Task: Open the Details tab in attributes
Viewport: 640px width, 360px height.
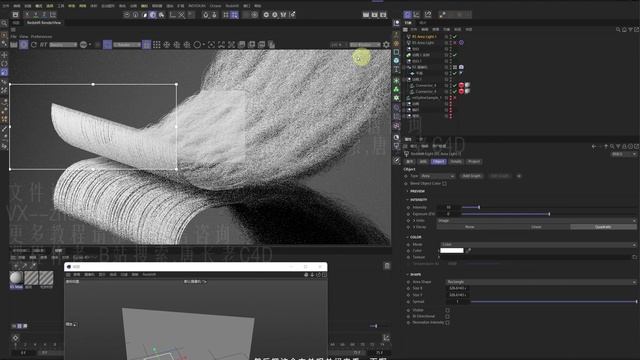Action: 456,162
